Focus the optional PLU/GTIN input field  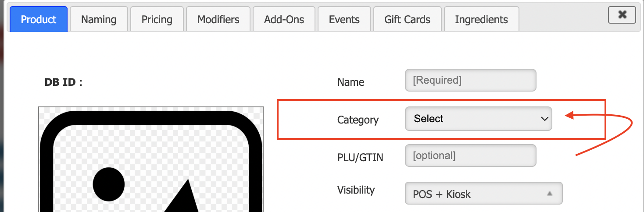(x=470, y=155)
